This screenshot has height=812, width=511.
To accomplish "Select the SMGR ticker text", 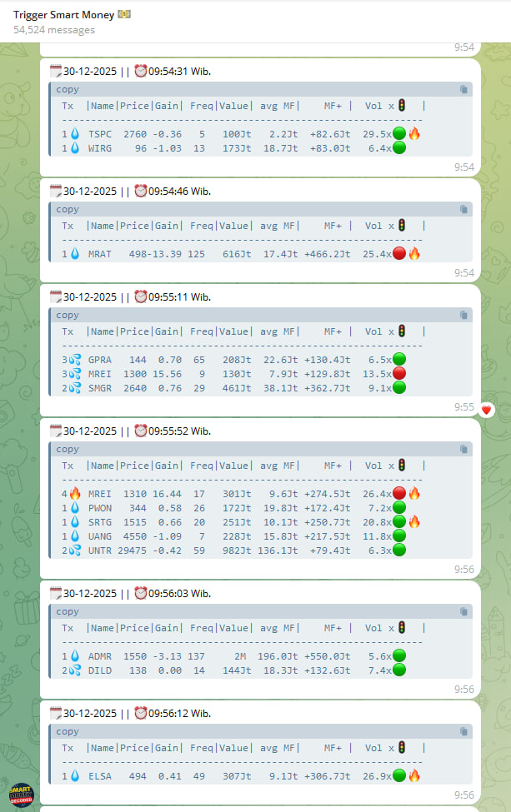I will tap(100, 388).
